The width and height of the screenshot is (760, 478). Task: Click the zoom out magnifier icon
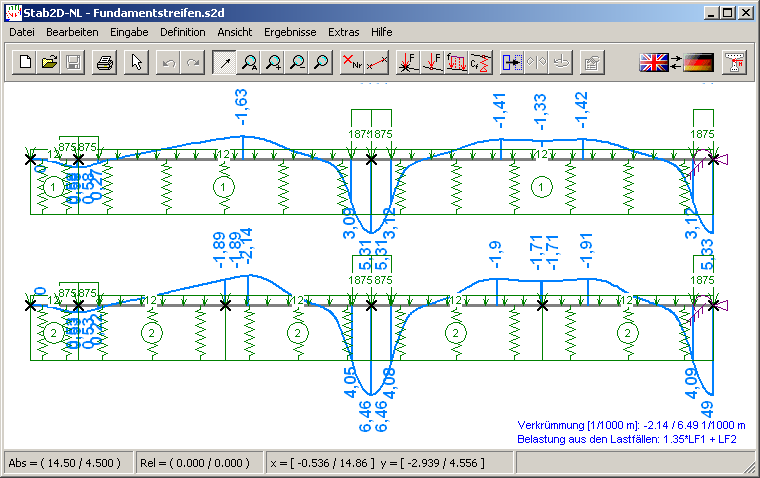[296, 63]
